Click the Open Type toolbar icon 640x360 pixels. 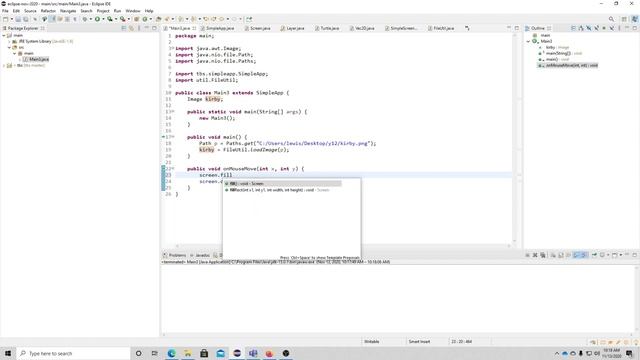tap(158, 19)
